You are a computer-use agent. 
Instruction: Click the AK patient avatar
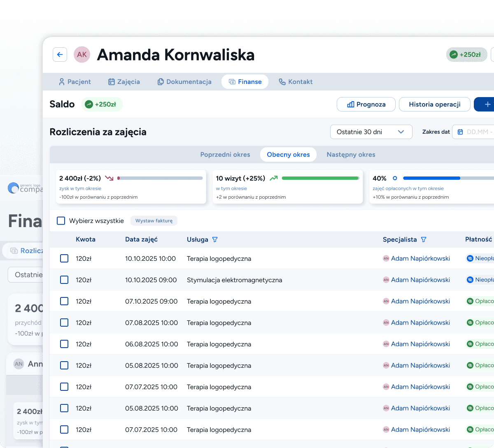tap(82, 54)
